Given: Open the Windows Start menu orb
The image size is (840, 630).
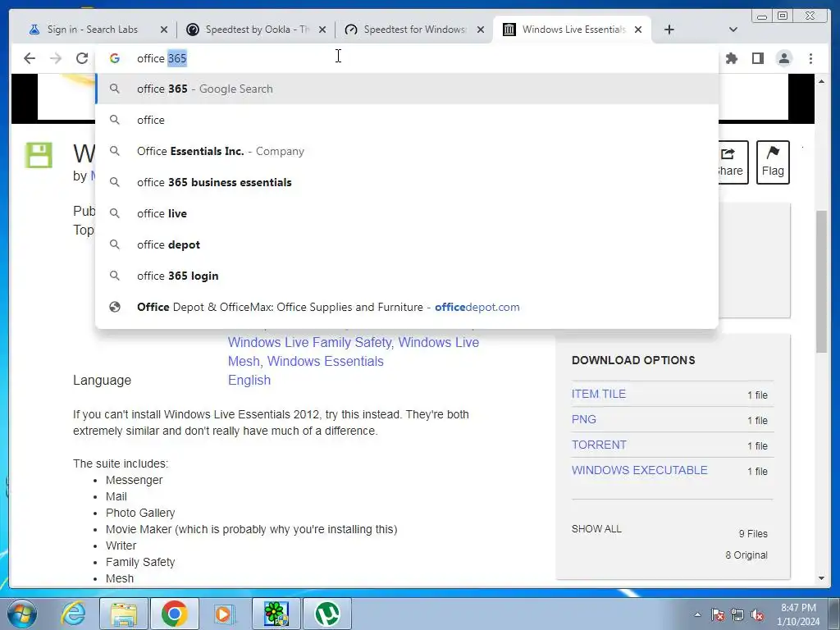Looking at the screenshot, I should click(21, 614).
